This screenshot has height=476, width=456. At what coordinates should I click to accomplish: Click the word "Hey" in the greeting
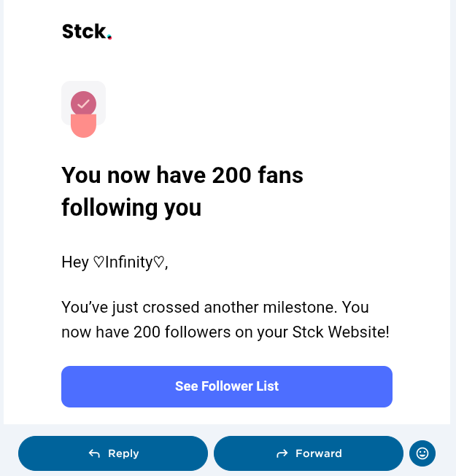pos(75,262)
